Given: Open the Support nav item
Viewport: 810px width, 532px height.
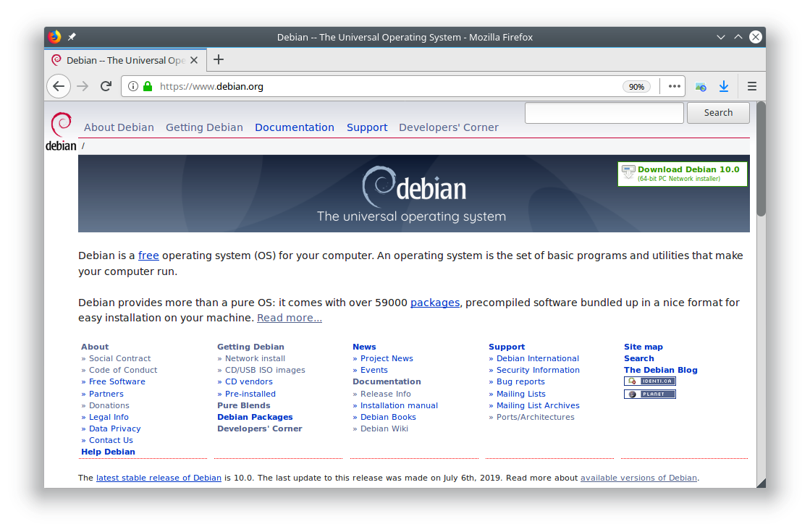Looking at the screenshot, I should (367, 127).
